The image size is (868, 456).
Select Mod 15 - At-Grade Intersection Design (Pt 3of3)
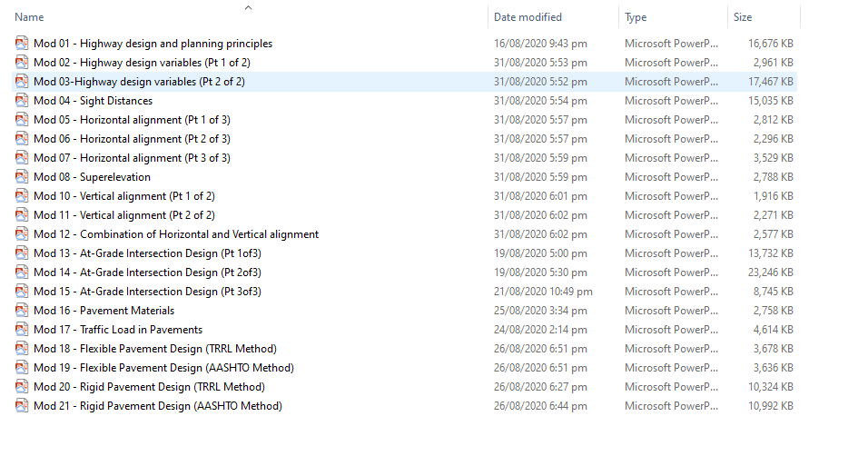[147, 292]
